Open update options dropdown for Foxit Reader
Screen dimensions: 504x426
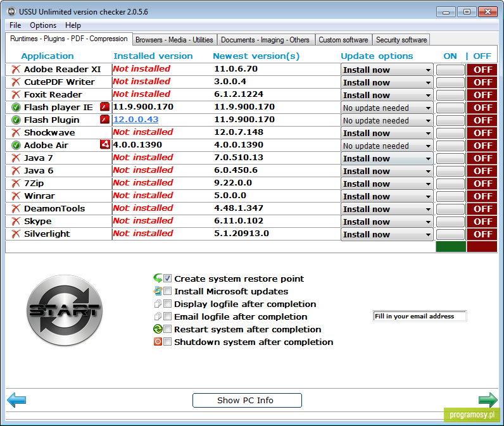[x=387, y=95]
